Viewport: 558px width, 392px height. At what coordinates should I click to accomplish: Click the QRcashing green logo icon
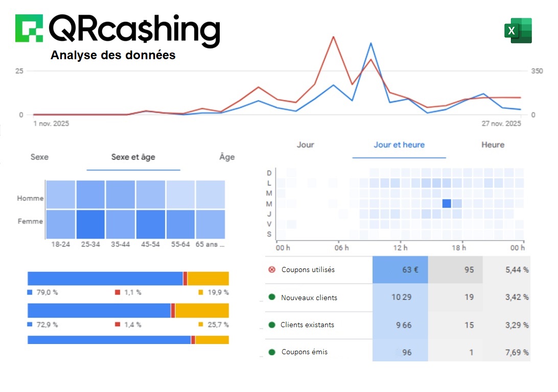(x=29, y=28)
